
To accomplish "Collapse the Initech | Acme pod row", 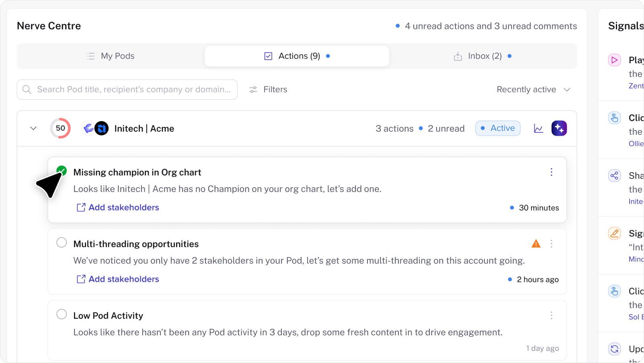I will point(33,128).
